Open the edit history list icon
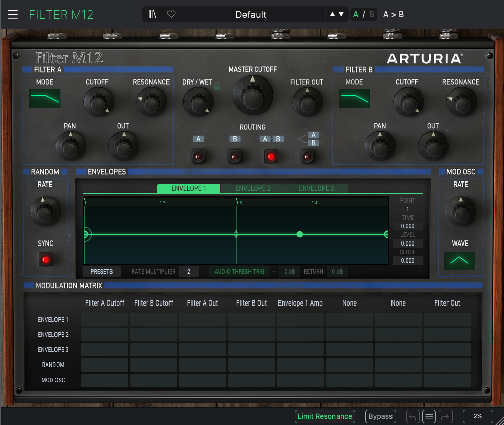The image size is (504, 425). pos(429,417)
